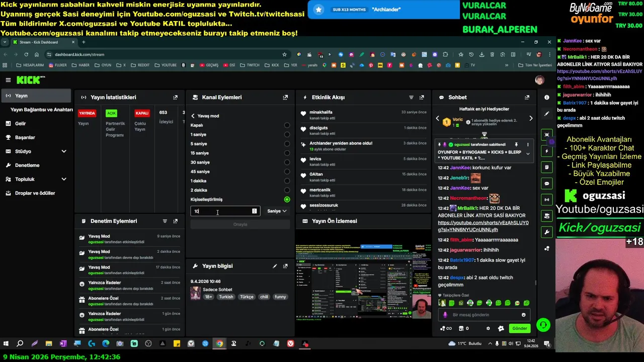Click the Yayın Ön İzlemesi video thumbnail
Image resolution: width=644 pixels, height=362 pixels.
[x=364, y=281]
